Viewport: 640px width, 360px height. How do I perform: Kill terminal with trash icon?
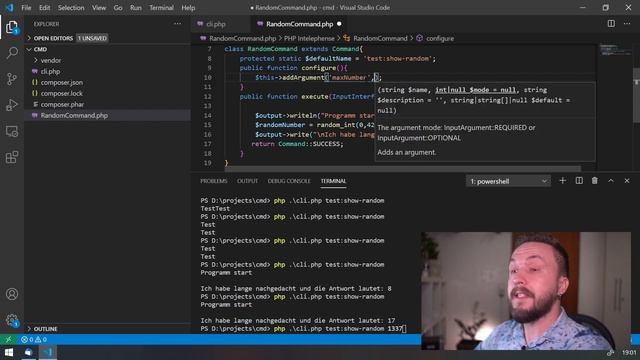point(595,180)
